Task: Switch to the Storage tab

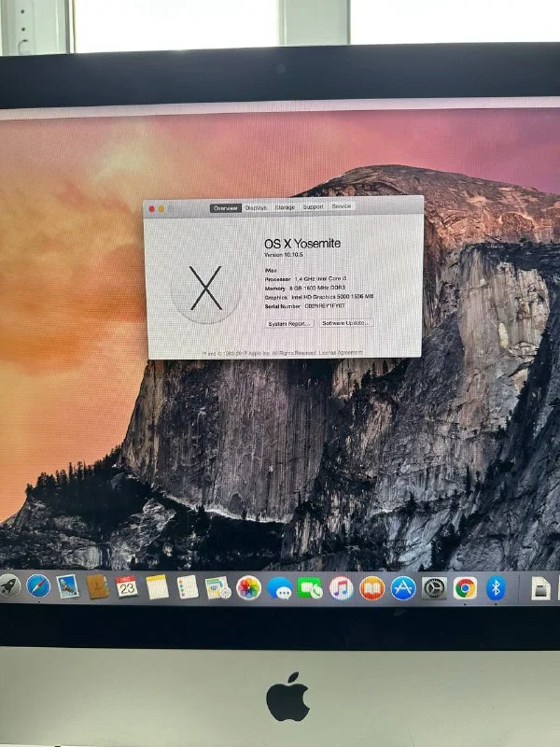Action: pyautogui.click(x=285, y=207)
